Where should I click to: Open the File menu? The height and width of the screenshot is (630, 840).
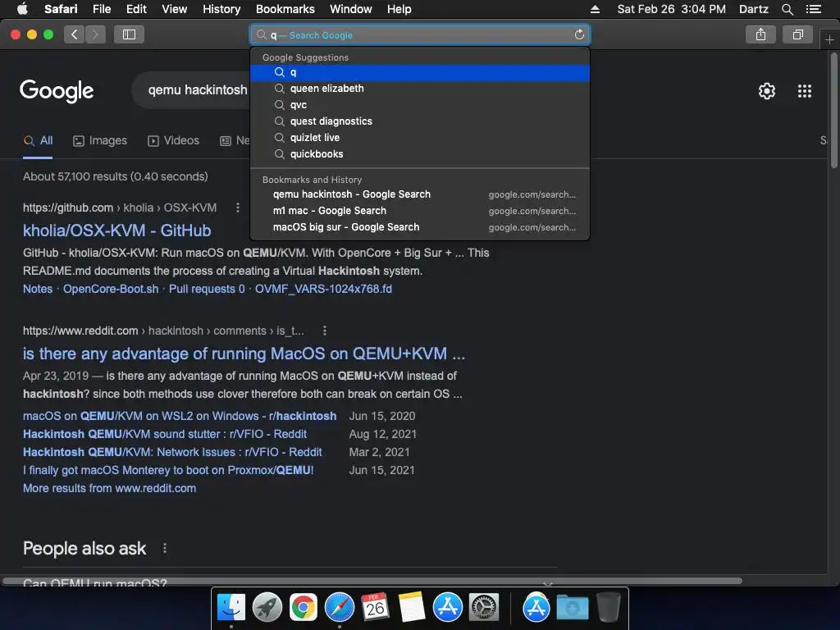[x=101, y=9]
